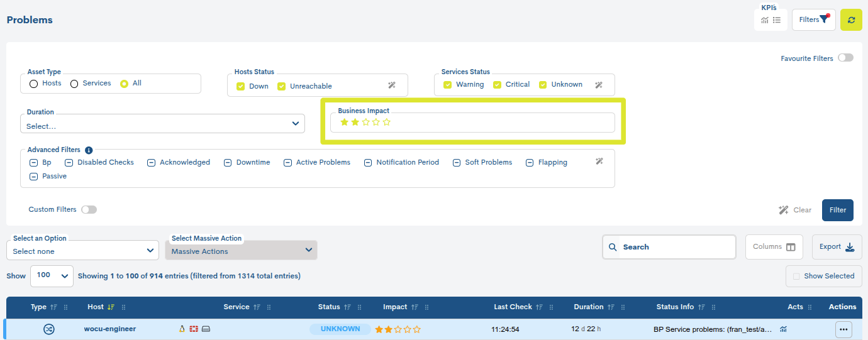This screenshot has width=868, height=340.
Task: Sort the table by Host column header
Action: pos(96,307)
